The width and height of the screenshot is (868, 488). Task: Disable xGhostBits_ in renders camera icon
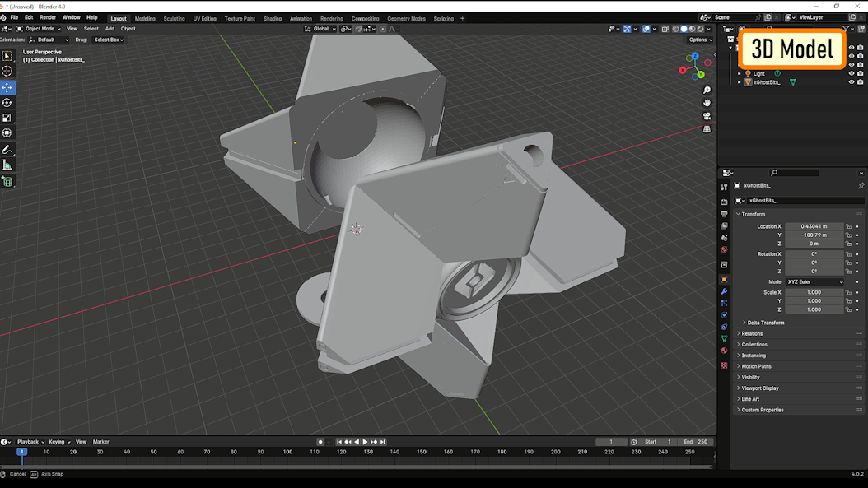coord(861,82)
